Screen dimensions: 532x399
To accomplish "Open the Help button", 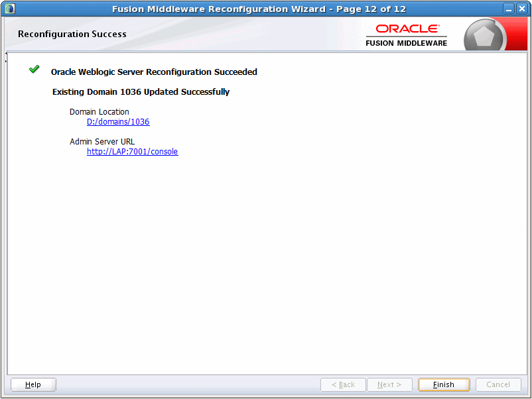I will (33, 385).
